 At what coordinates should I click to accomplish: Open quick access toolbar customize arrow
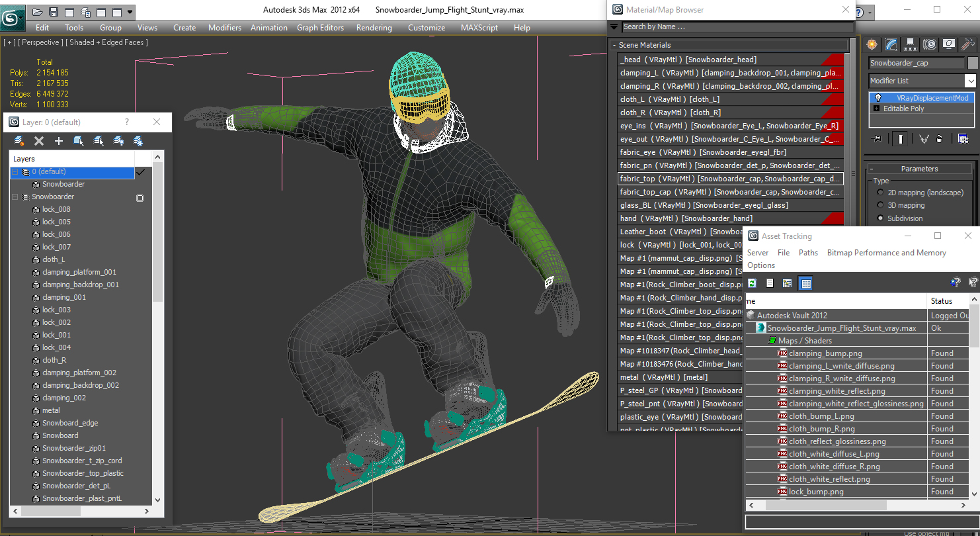point(130,12)
